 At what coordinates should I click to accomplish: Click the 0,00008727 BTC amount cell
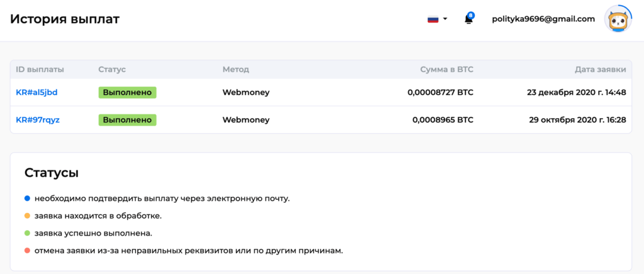click(x=440, y=92)
